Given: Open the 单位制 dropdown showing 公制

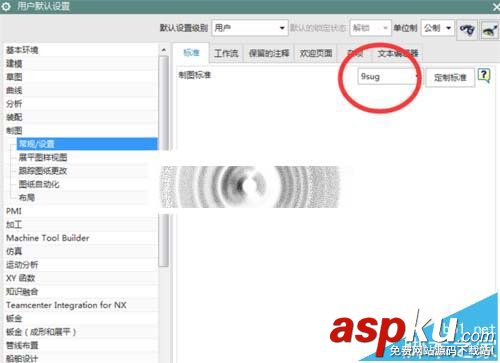Looking at the screenshot, I should click(x=438, y=28).
